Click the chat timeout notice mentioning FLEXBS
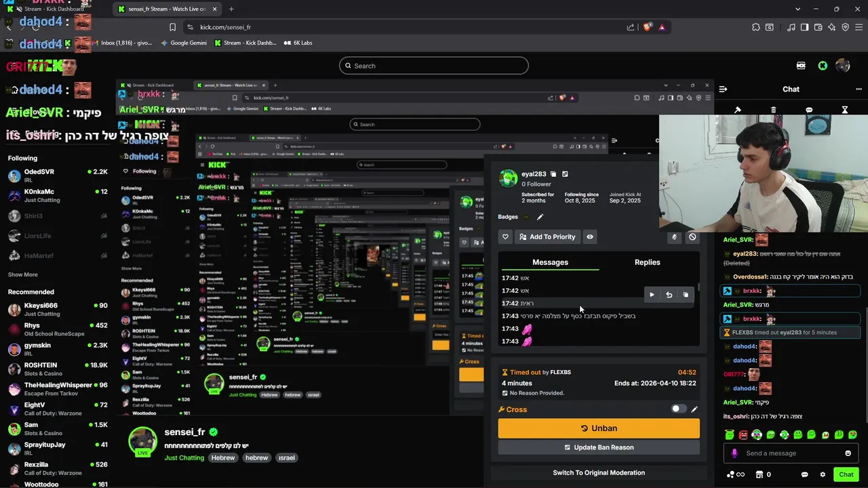 (789, 333)
